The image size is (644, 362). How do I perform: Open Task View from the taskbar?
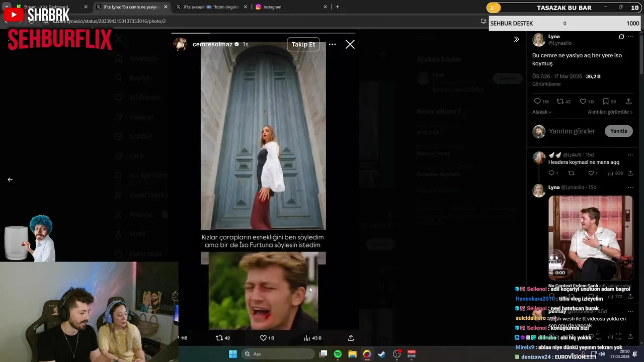point(324,354)
